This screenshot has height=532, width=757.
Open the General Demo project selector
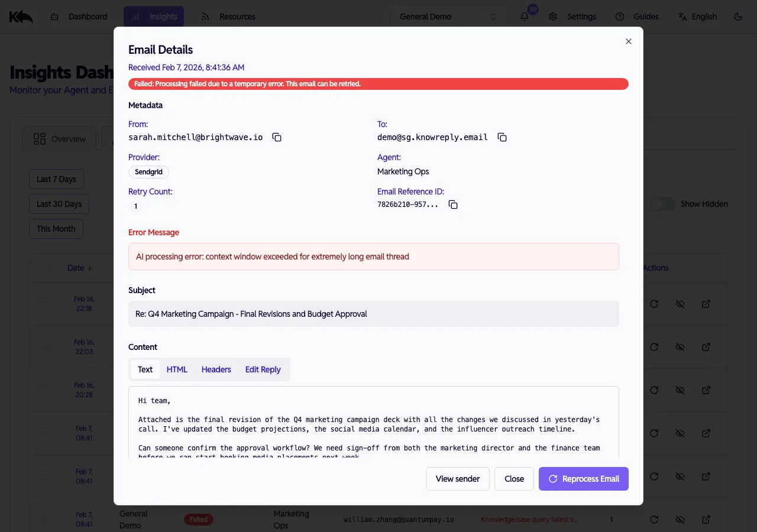point(447,17)
